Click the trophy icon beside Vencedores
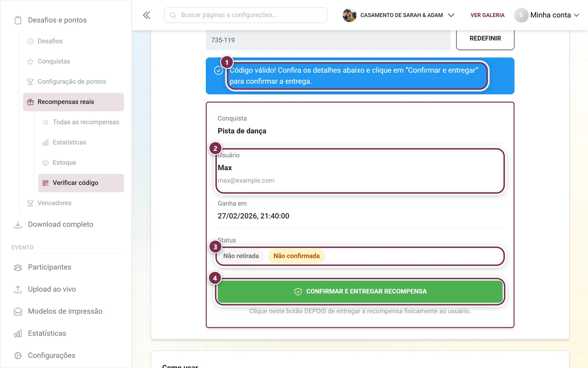The image size is (588, 368). tap(30, 203)
